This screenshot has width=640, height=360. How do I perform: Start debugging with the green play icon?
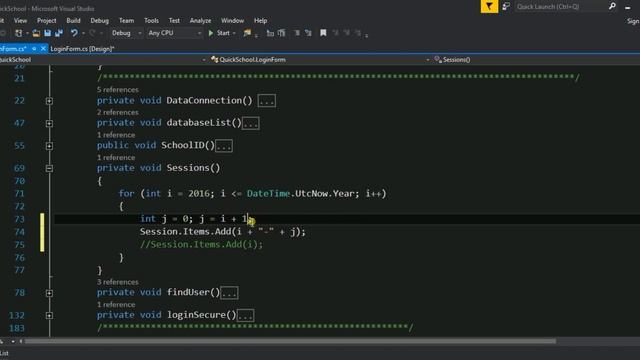(211, 33)
